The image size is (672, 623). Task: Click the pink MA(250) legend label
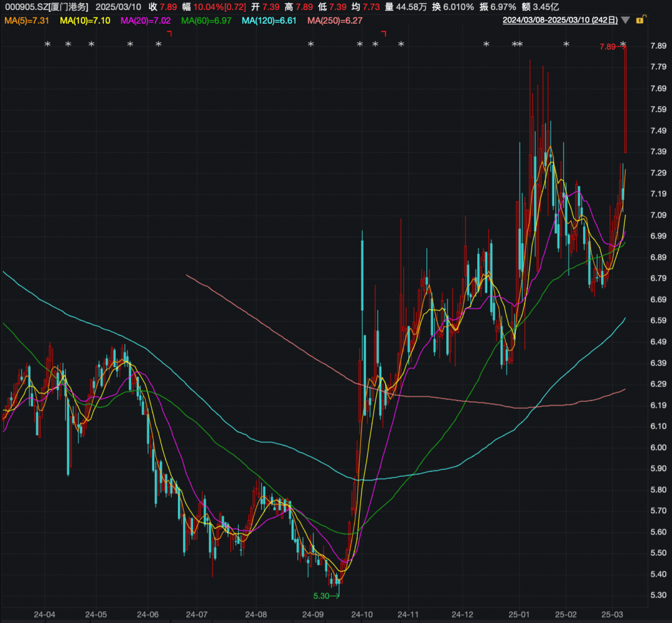(x=335, y=21)
